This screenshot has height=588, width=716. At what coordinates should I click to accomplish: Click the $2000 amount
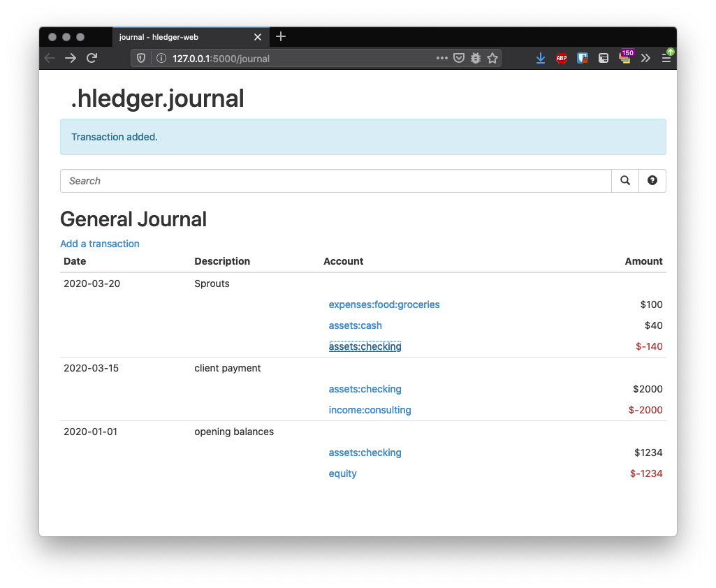coord(648,389)
